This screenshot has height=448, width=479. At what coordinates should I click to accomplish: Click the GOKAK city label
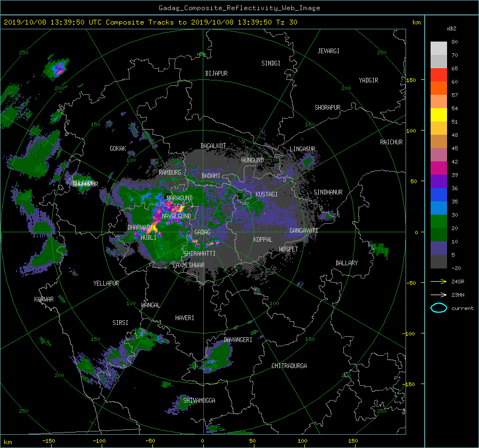click(x=118, y=149)
